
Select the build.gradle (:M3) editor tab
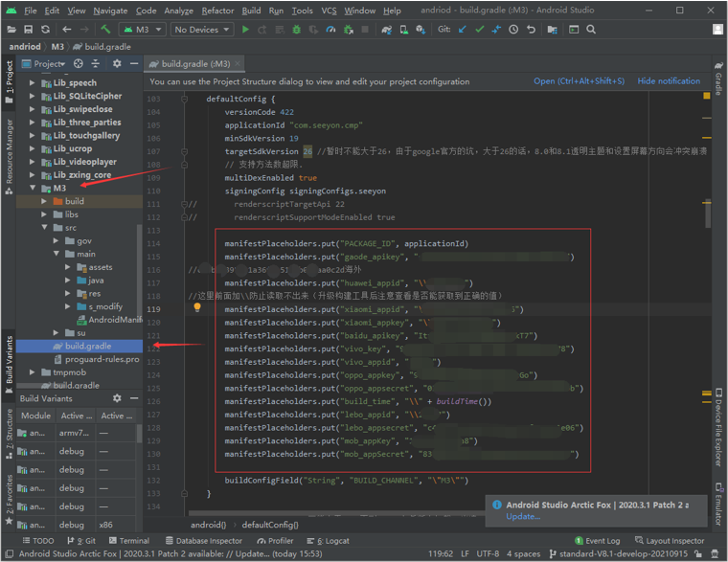click(x=194, y=64)
